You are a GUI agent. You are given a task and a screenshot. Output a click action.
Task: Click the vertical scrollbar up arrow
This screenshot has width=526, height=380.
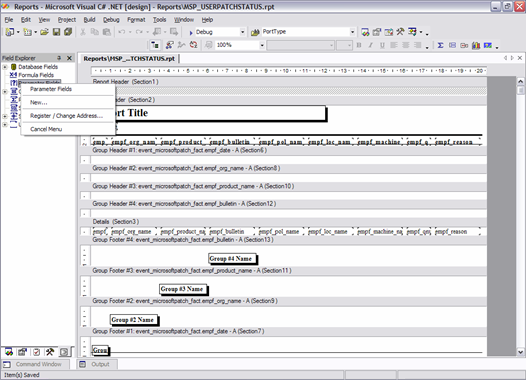coord(520,81)
